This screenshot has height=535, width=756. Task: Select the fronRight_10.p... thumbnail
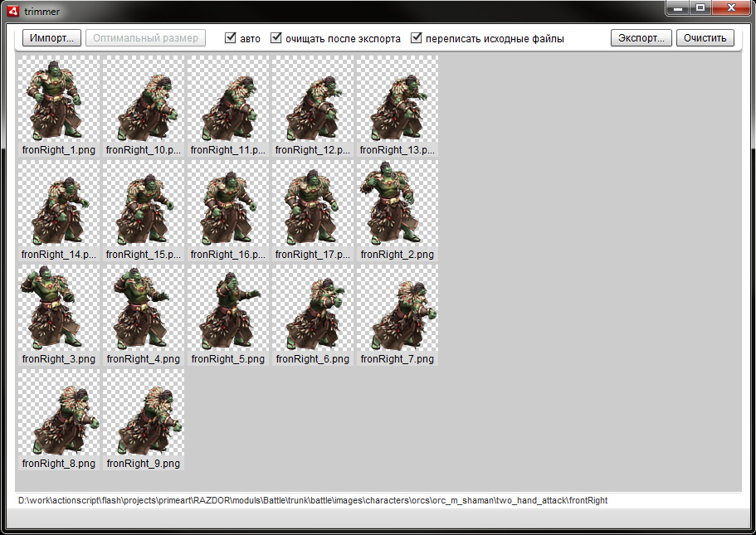pyautogui.click(x=144, y=105)
